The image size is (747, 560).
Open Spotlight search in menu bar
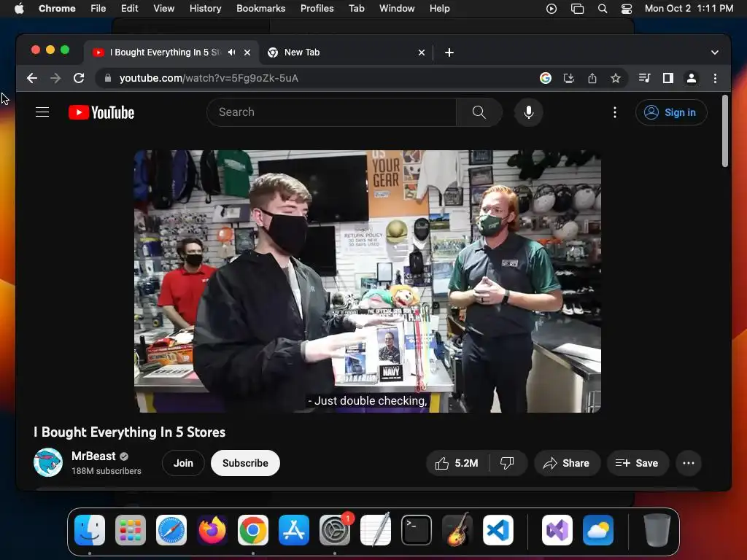(x=602, y=8)
